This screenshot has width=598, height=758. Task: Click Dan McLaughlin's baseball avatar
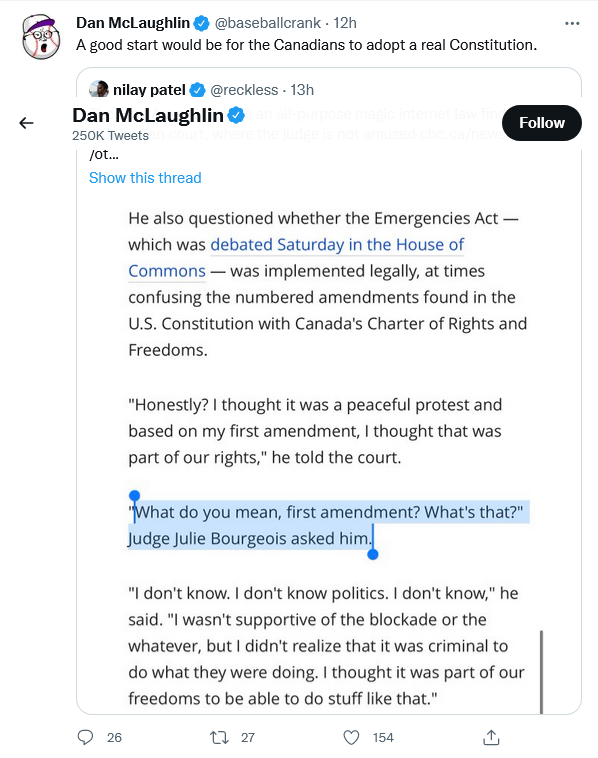click(41, 37)
